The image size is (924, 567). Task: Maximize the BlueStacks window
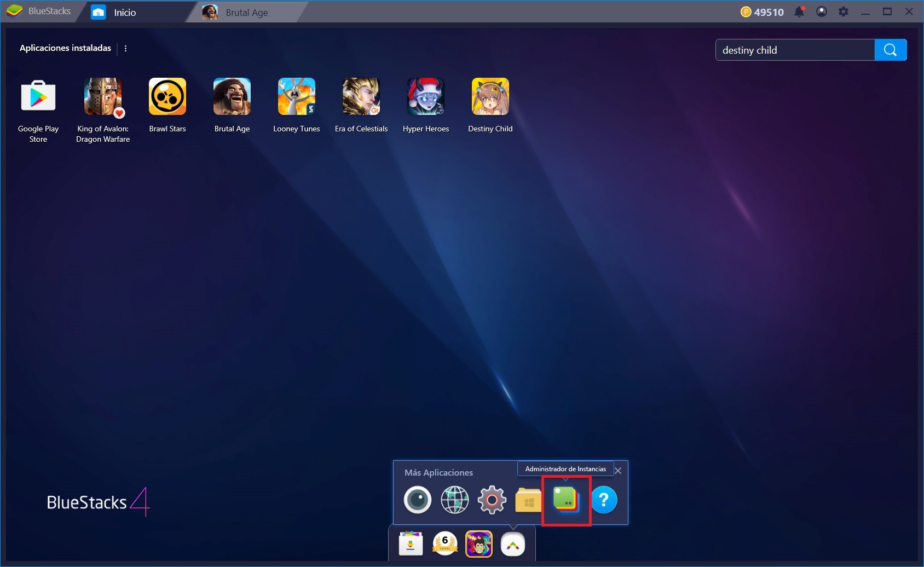887,11
